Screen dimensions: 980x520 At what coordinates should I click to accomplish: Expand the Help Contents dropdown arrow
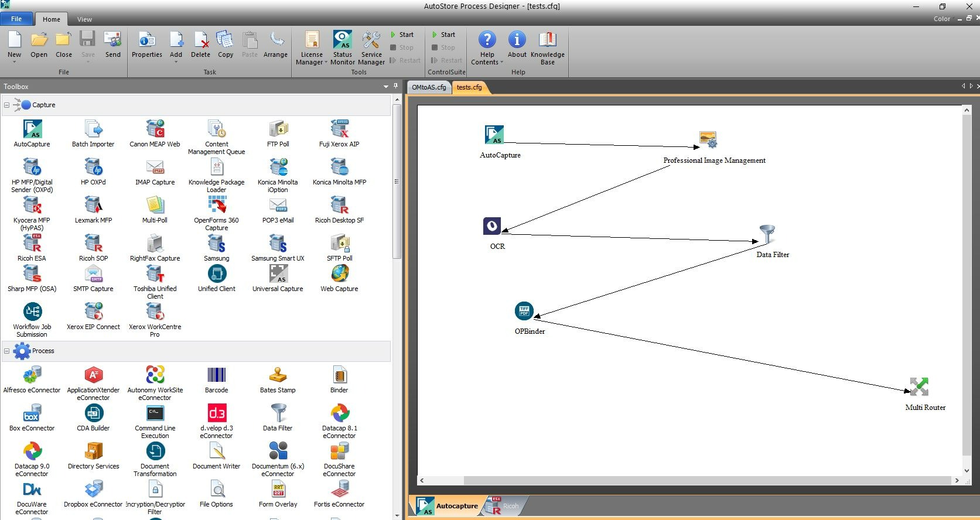[502, 63]
